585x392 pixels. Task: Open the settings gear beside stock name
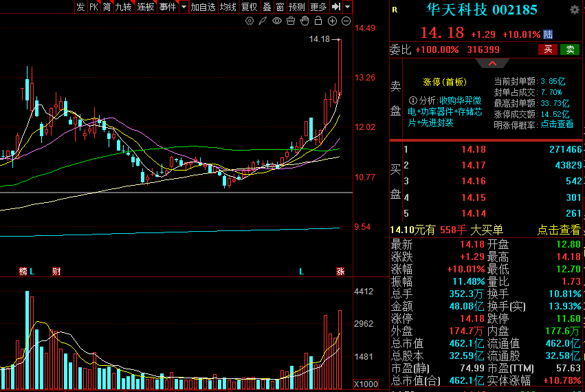point(574,10)
